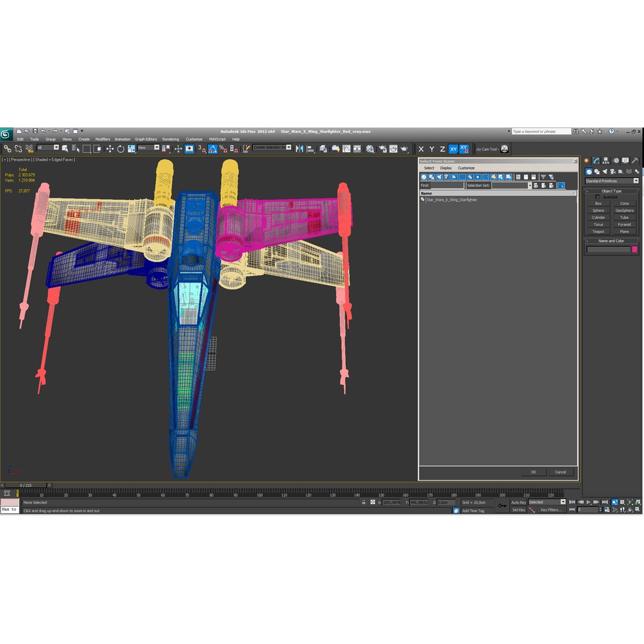
Task: Open the 3ds Max application menu logo
Action: click(6, 134)
